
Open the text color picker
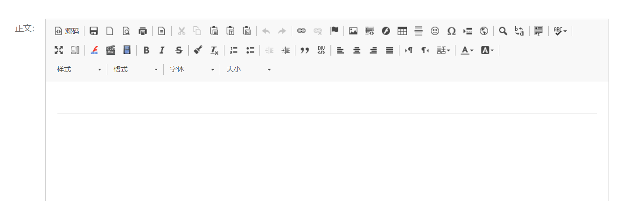[x=467, y=50]
